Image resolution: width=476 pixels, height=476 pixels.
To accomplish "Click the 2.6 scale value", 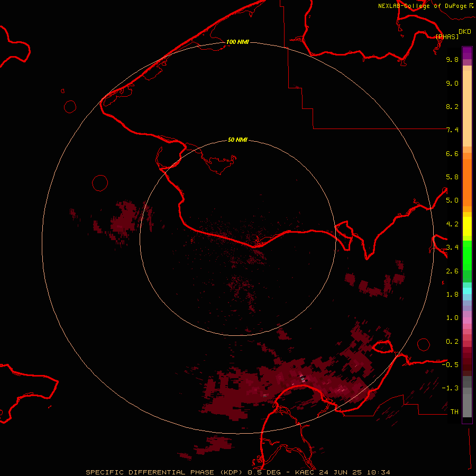I will [x=452, y=271].
